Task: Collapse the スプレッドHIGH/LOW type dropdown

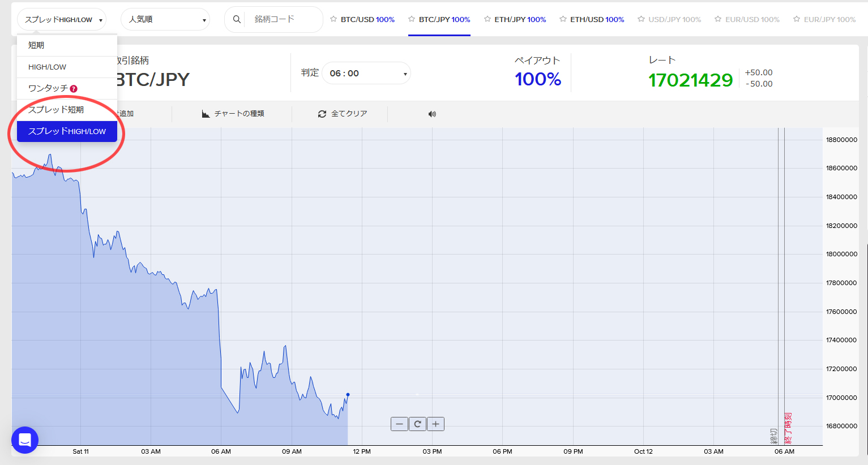Action: pyautogui.click(x=61, y=19)
